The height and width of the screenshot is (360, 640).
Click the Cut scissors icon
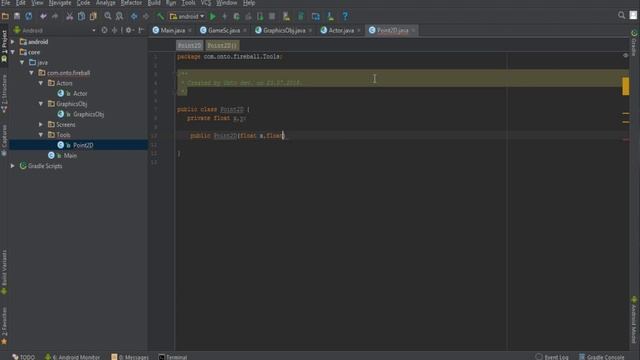pos(70,16)
